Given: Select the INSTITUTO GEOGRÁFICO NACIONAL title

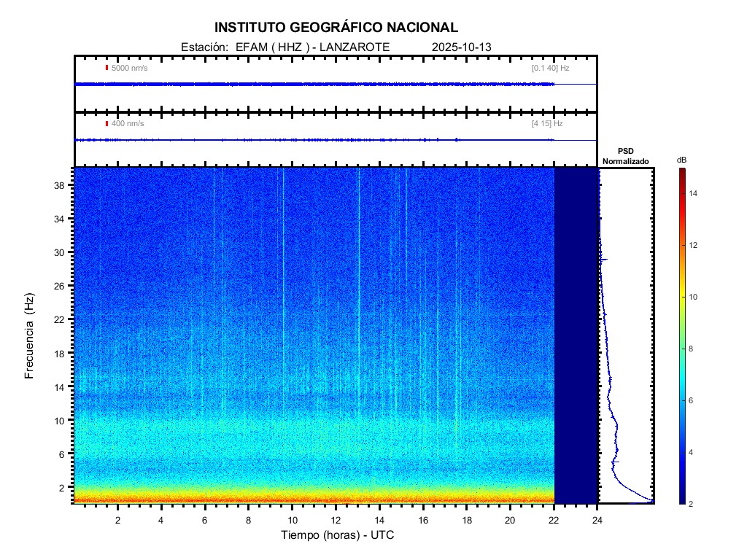Looking at the screenshot, I should point(336,28).
